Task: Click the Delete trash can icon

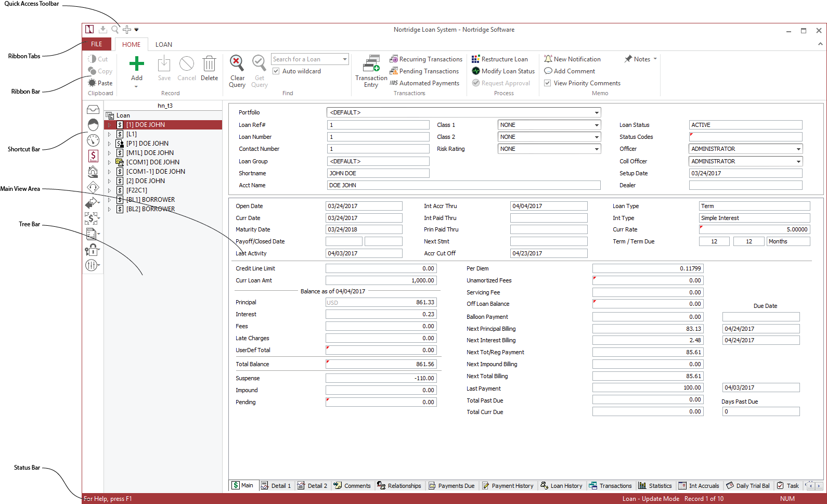Action: pyautogui.click(x=209, y=63)
